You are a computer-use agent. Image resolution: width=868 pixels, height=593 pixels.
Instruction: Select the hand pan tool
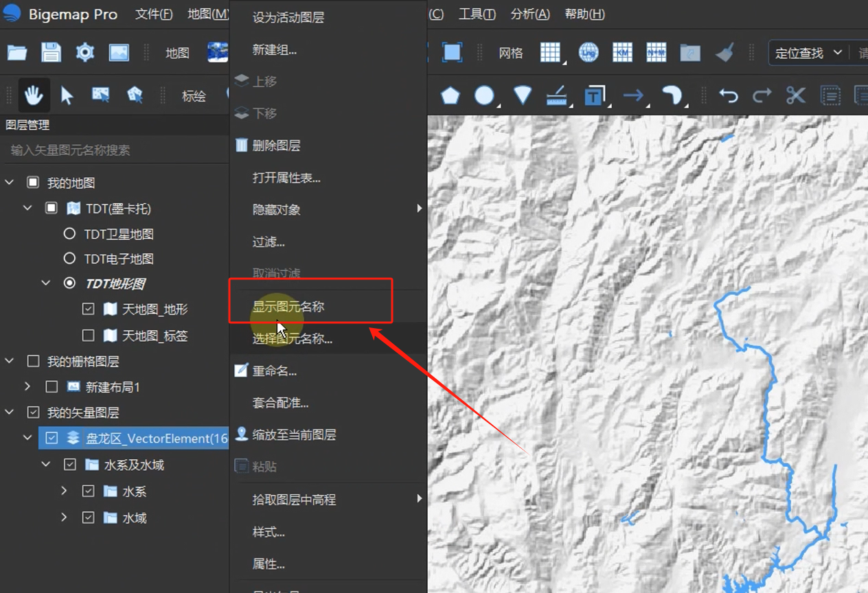pos(34,95)
